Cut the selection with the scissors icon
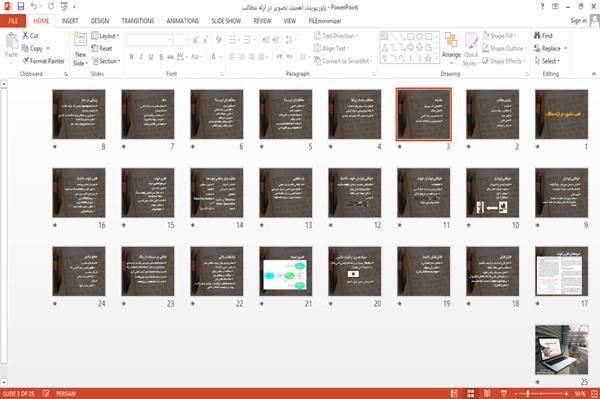This screenshot has height=399, width=600. tap(30, 36)
